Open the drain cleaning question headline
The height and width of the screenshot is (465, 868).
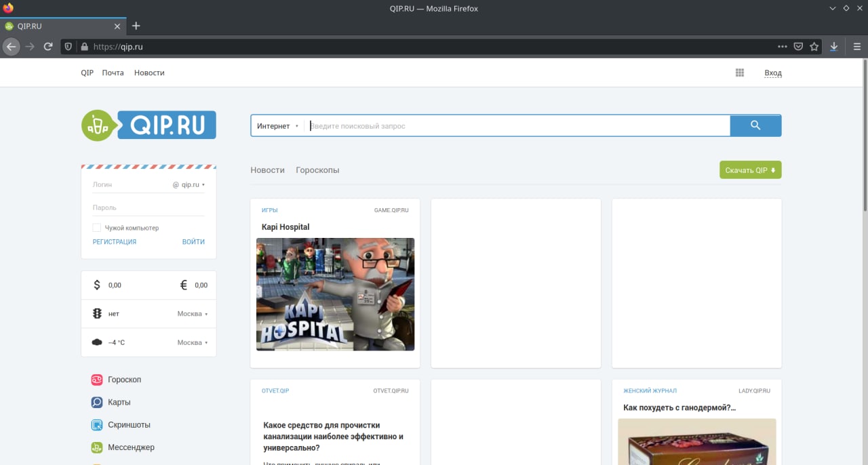click(334, 437)
